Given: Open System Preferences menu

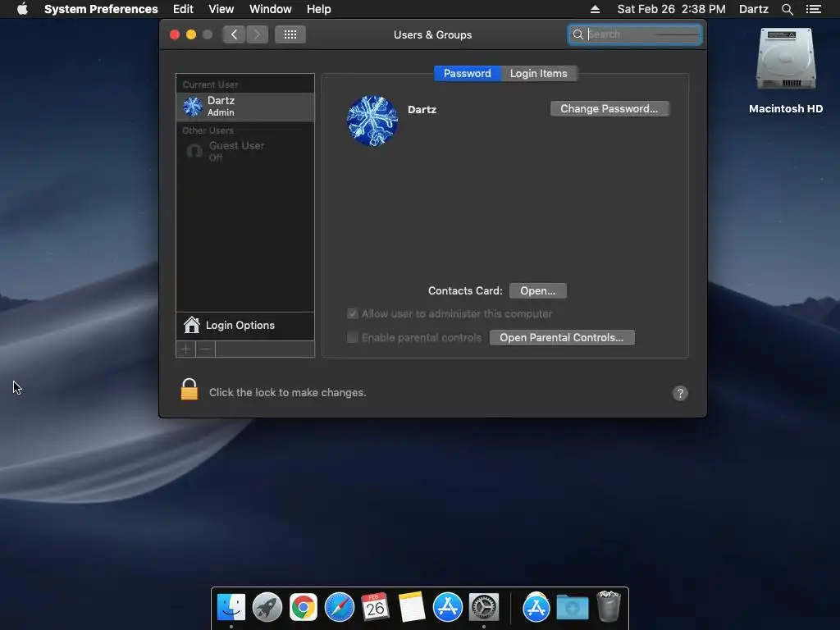Looking at the screenshot, I should click(x=101, y=9).
